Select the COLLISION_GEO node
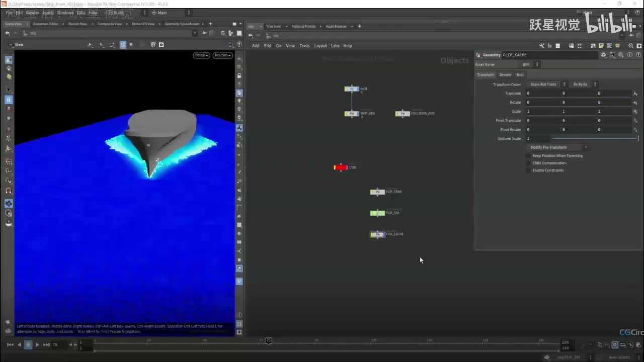The width and height of the screenshot is (644, 362). (403, 114)
